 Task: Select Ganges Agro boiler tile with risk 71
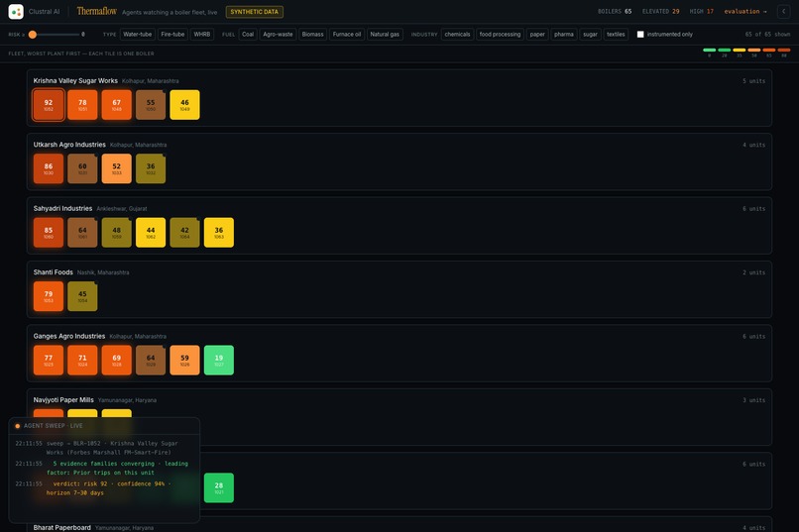pos(82,361)
